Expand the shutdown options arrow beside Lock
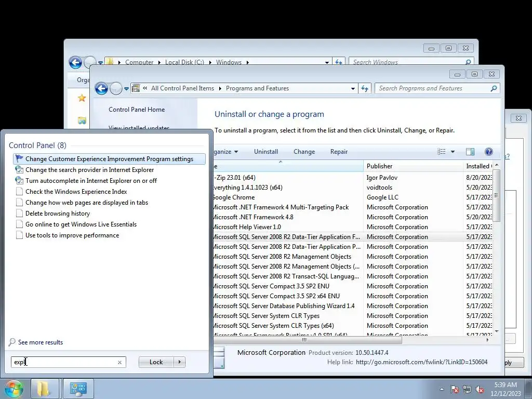The width and height of the screenshot is (532, 399). [179, 362]
